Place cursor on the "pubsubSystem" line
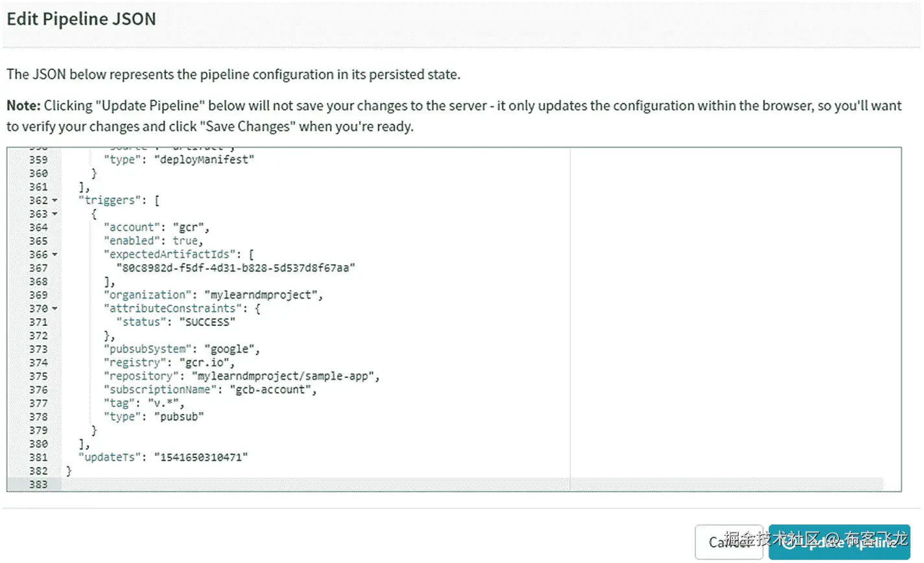Viewport: 924px width, 563px height. [182, 349]
